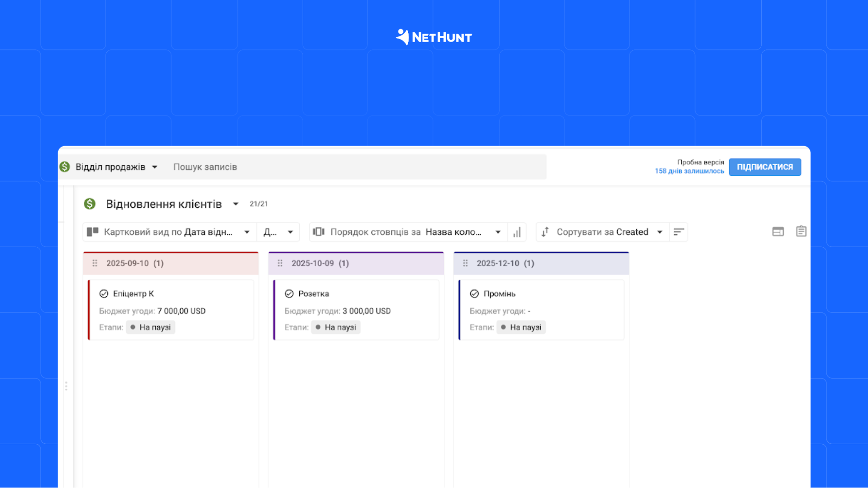This screenshot has width=868, height=488.
Task: Click the sidebar resize handle dots
Action: click(x=66, y=386)
